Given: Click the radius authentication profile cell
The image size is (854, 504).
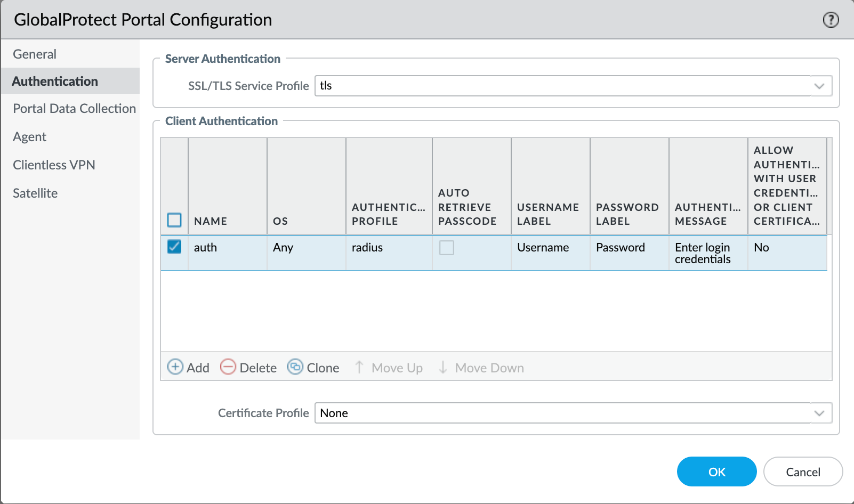Looking at the screenshot, I should coord(367,248).
